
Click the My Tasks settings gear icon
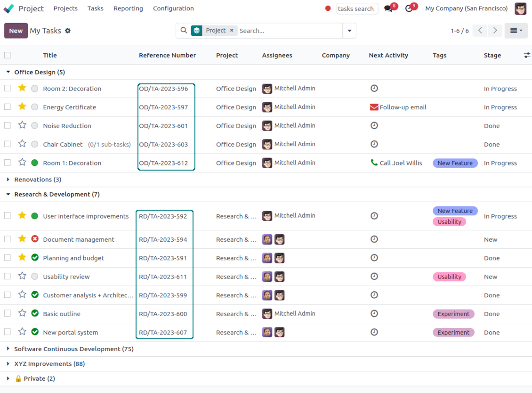68,31
